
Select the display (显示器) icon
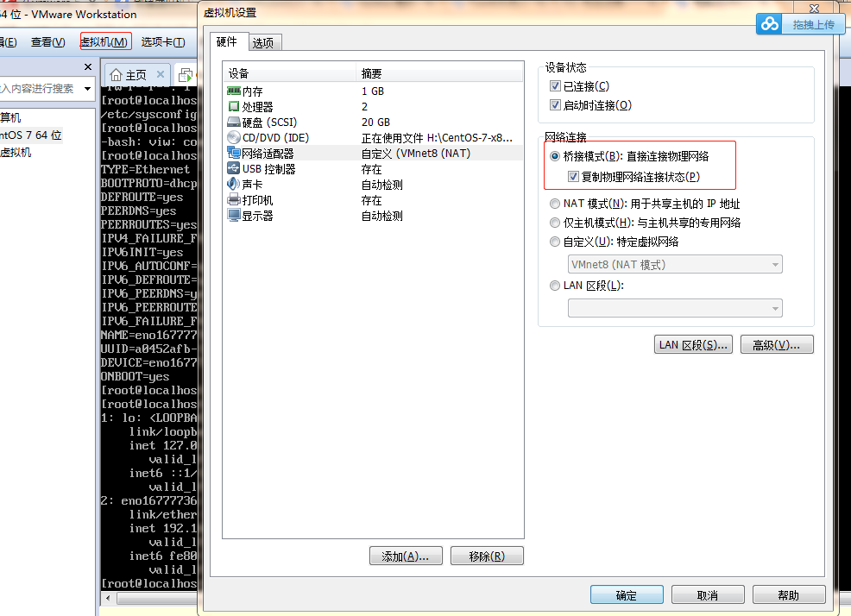(x=233, y=216)
